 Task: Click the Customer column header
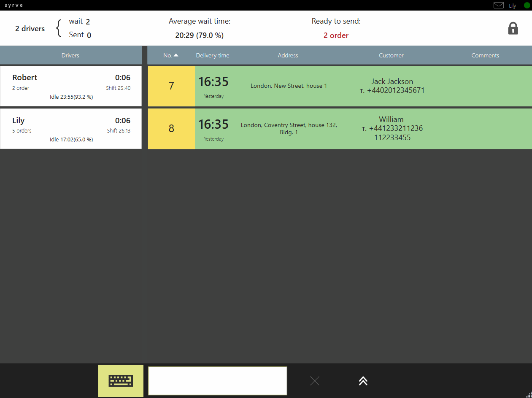(x=391, y=55)
